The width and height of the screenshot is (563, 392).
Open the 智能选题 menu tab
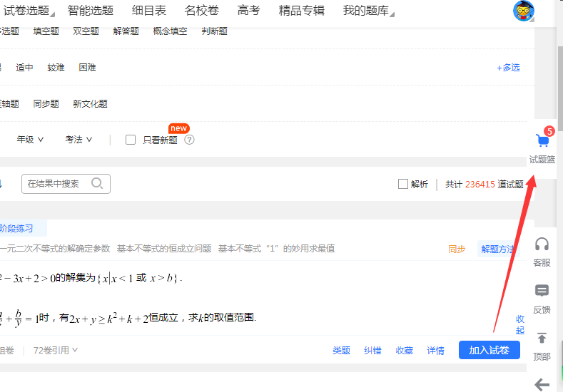(x=90, y=11)
